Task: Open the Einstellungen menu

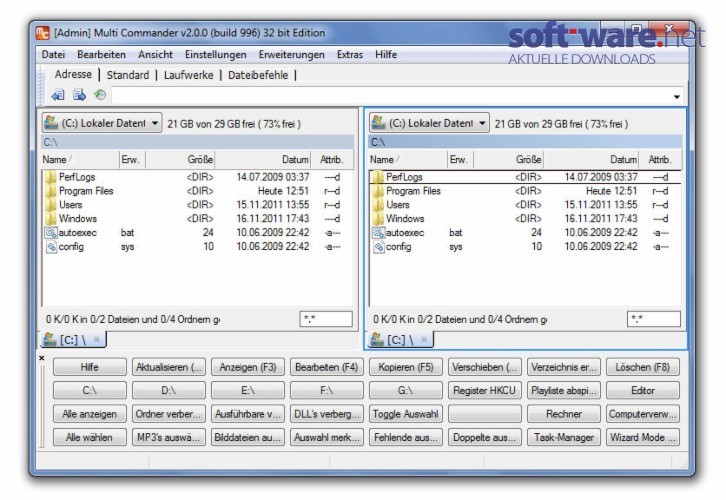Action: coord(216,55)
